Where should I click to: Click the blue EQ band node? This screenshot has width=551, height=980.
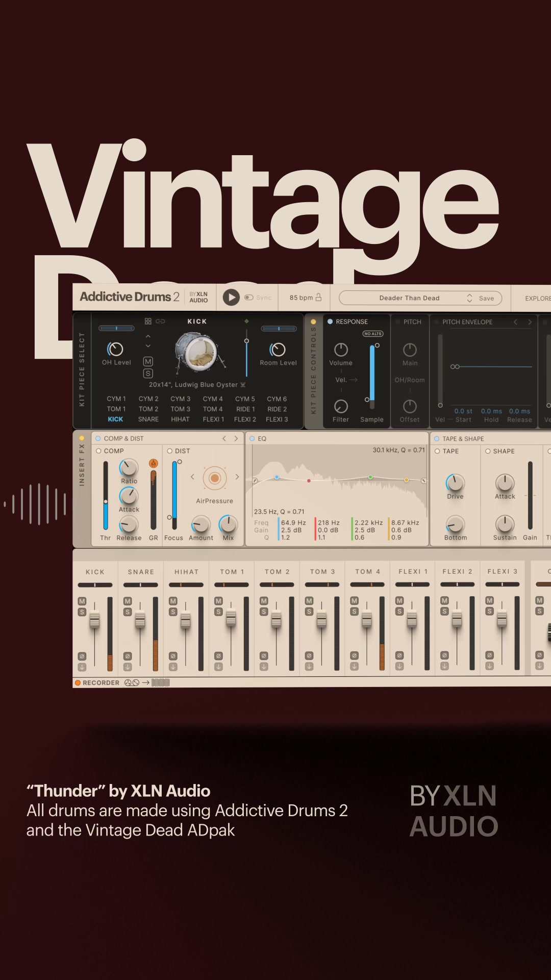pyautogui.click(x=277, y=477)
